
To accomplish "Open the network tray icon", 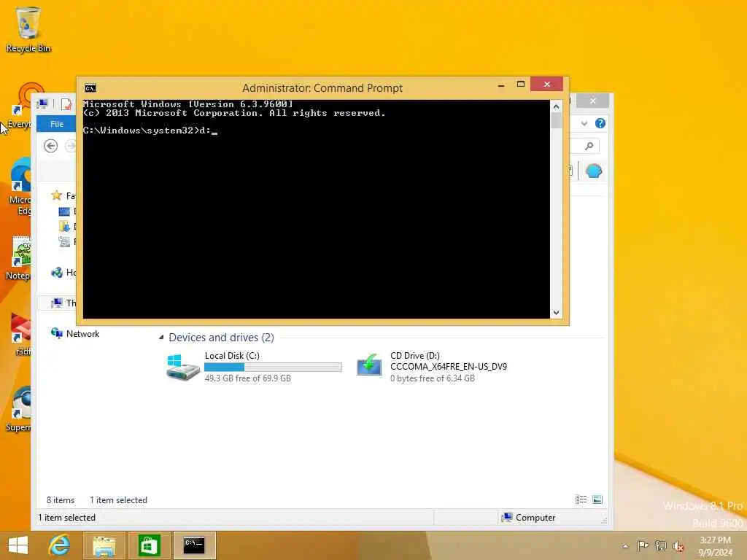I will click(x=660, y=545).
